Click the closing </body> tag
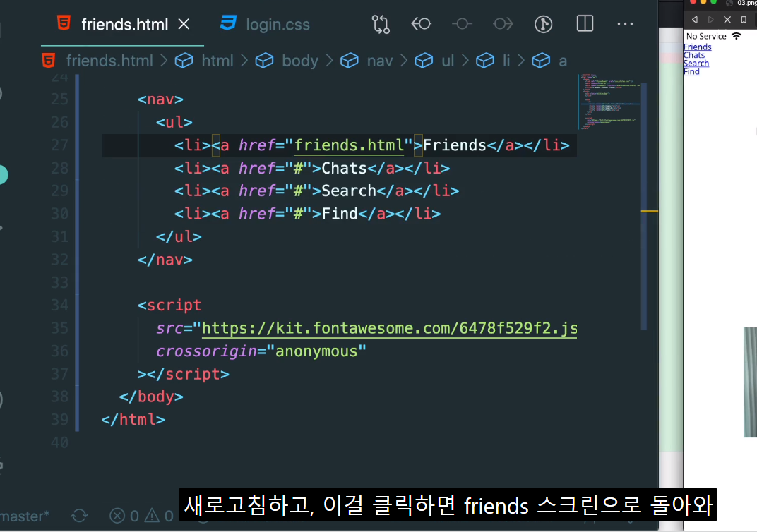 [151, 397]
